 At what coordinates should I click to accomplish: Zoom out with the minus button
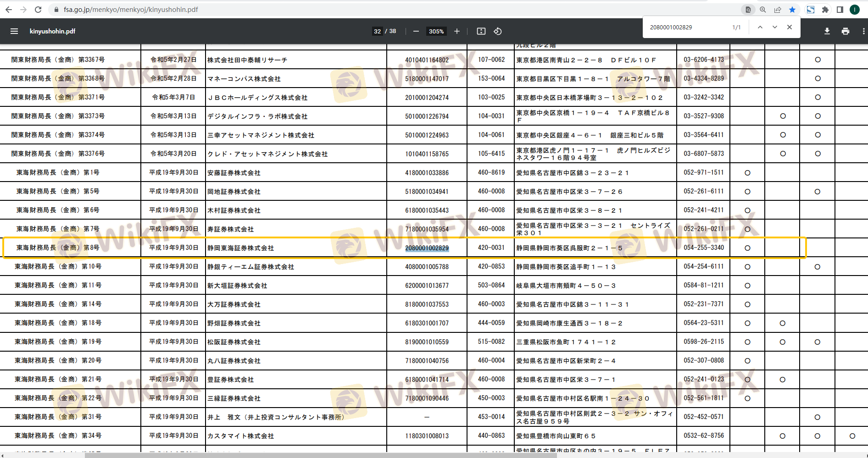point(416,31)
